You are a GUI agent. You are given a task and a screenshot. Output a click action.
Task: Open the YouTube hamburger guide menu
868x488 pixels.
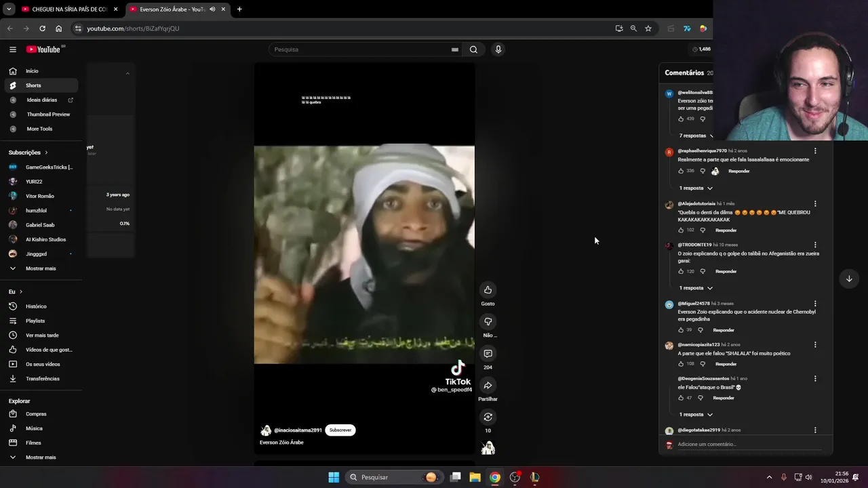coord(12,49)
